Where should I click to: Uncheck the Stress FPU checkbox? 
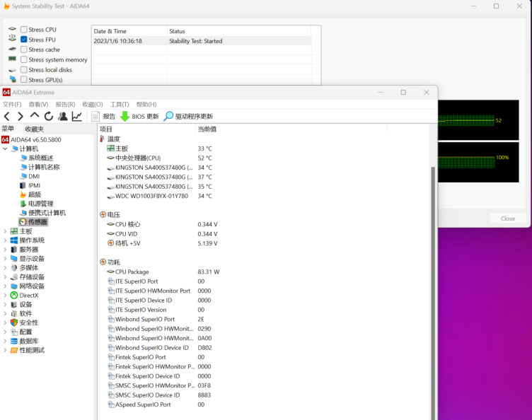[x=24, y=40]
